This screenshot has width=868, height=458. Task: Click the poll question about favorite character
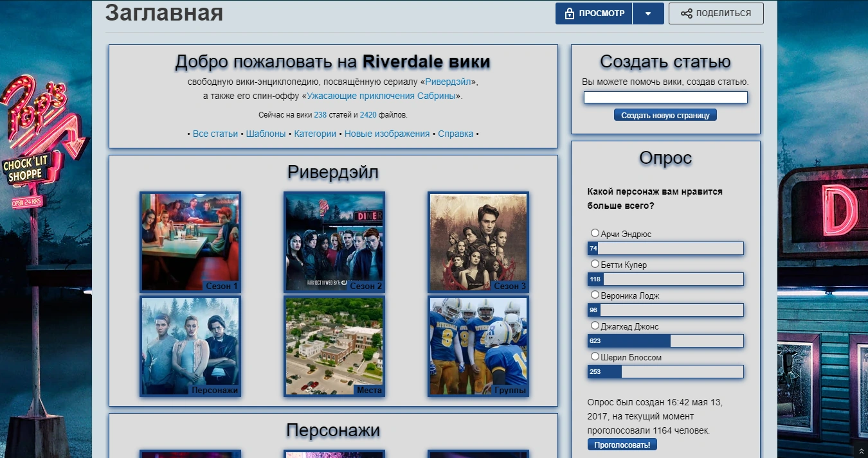tap(655, 198)
